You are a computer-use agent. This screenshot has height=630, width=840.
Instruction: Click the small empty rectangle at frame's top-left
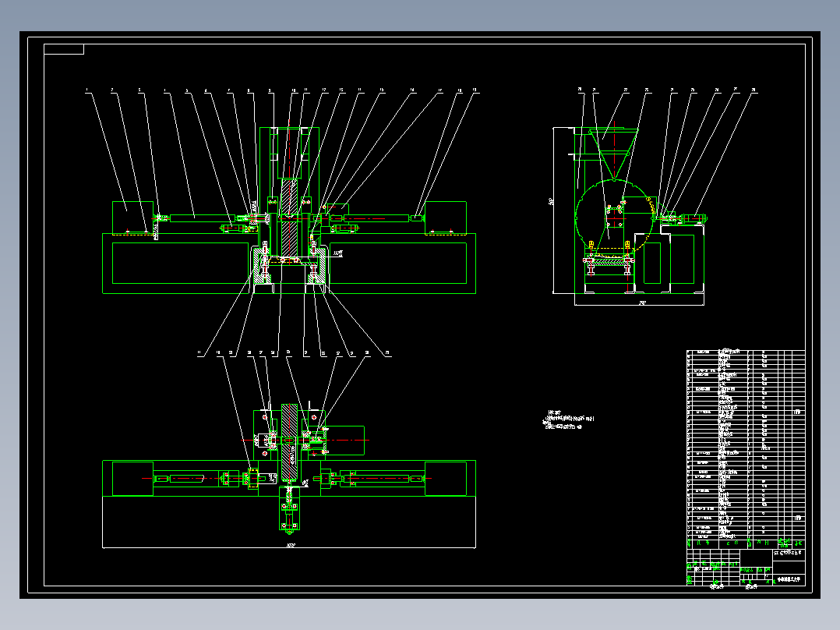(64, 49)
